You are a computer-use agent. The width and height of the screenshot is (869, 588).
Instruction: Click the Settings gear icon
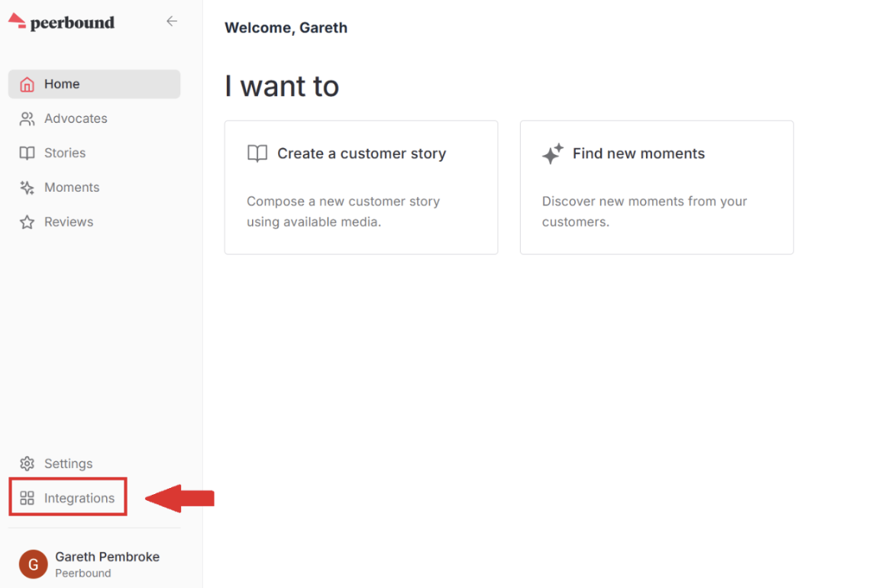(27, 464)
